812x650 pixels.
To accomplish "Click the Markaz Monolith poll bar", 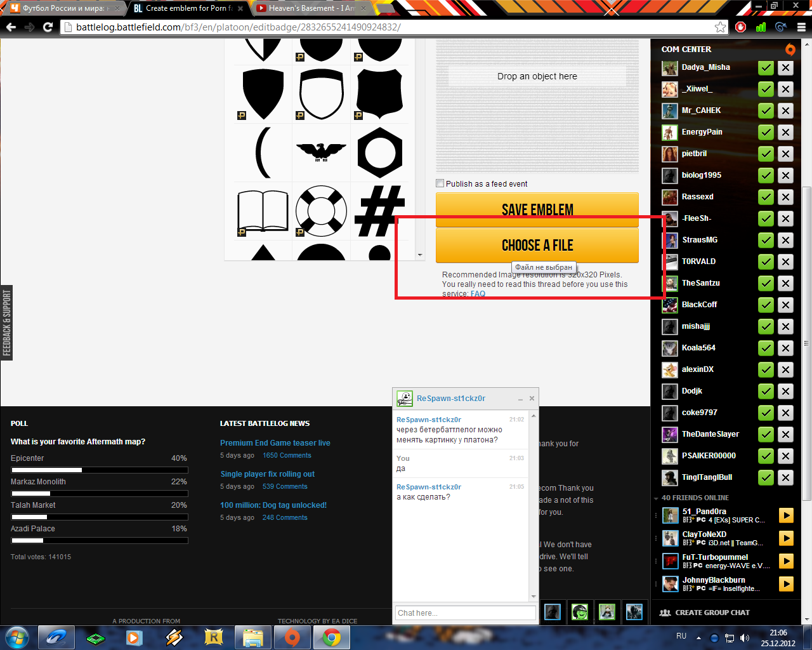I will [100, 494].
